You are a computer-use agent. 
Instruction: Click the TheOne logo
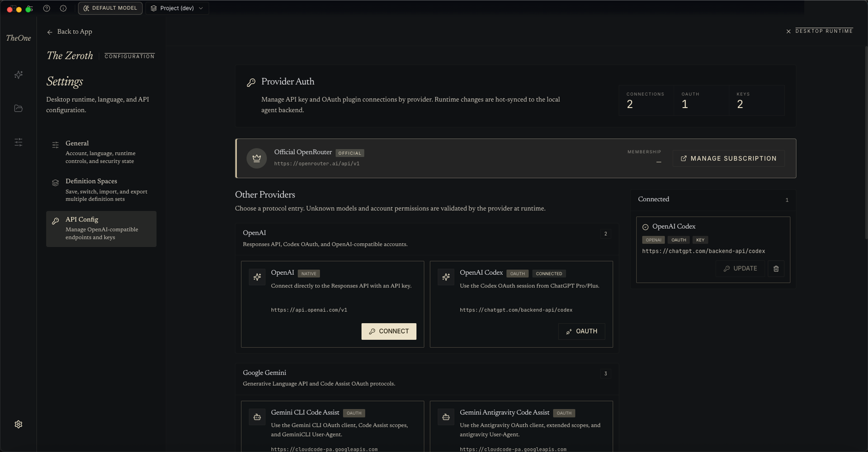pos(19,38)
